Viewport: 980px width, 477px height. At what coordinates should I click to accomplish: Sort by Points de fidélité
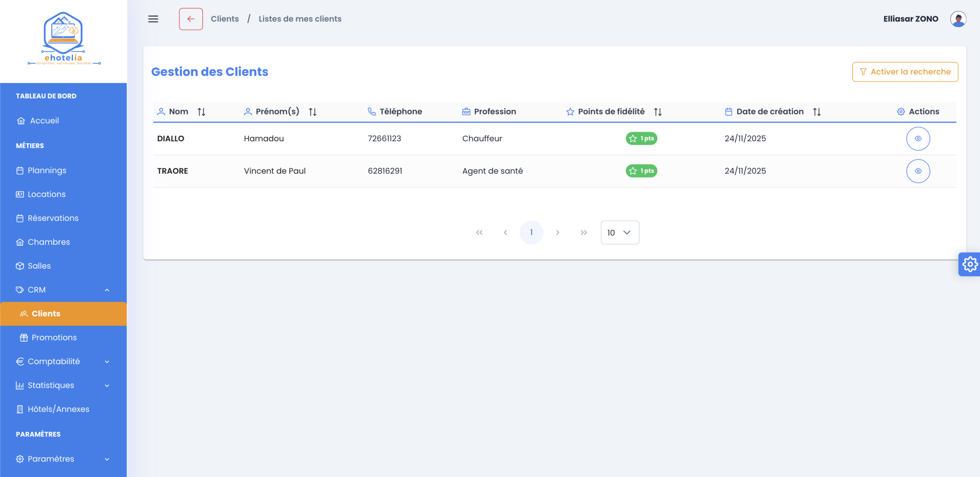coord(658,112)
